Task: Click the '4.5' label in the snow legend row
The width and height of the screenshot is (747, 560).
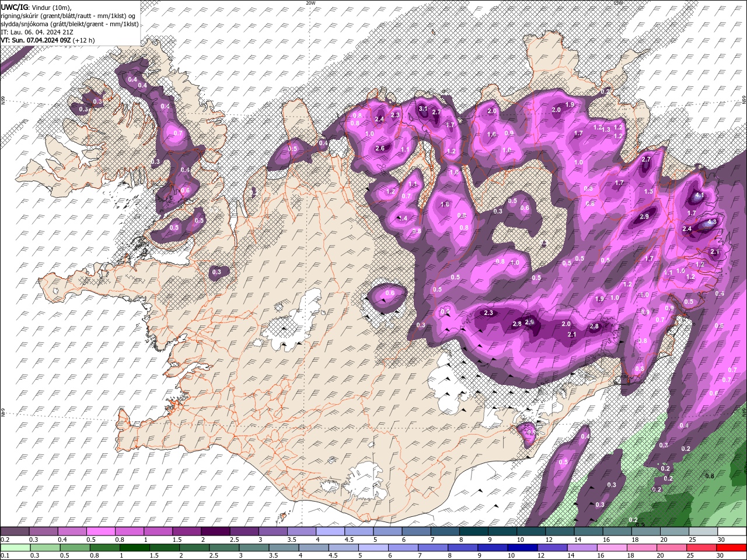Action: click(349, 540)
